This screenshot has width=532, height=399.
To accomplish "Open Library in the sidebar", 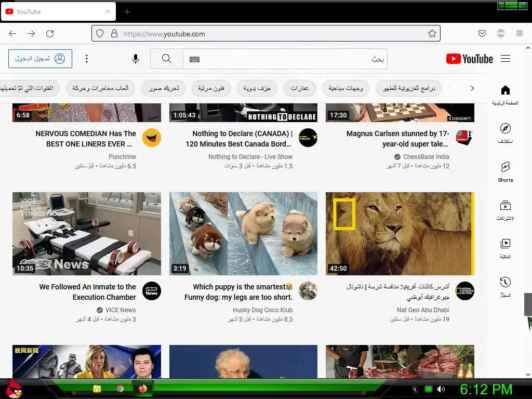I will pos(505,249).
